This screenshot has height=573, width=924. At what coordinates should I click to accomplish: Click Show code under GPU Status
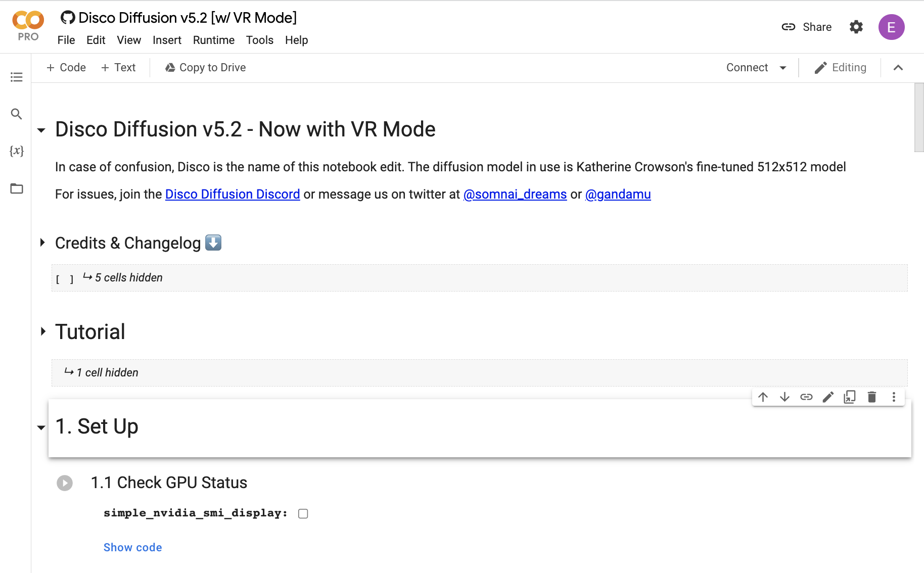click(133, 548)
